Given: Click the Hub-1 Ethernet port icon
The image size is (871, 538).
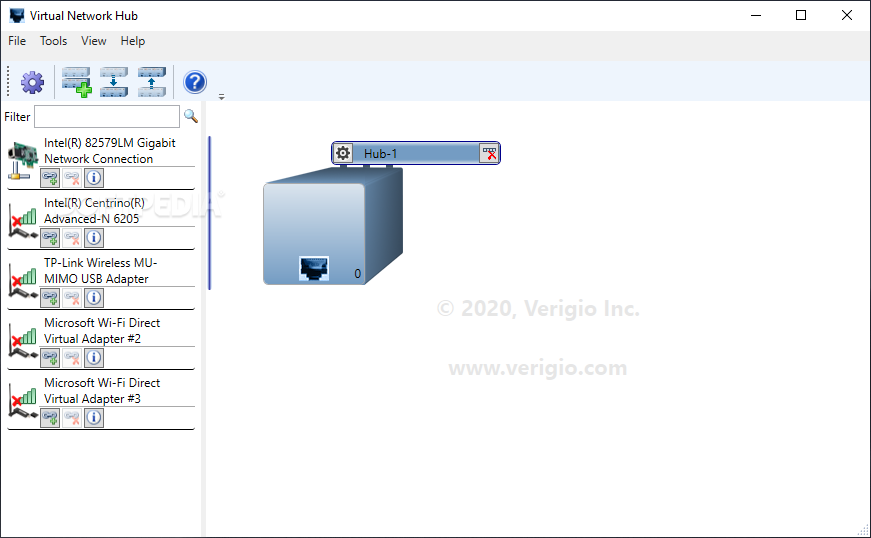Looking at the screenshot, I should pyautogui.click(x=314, y=269).
